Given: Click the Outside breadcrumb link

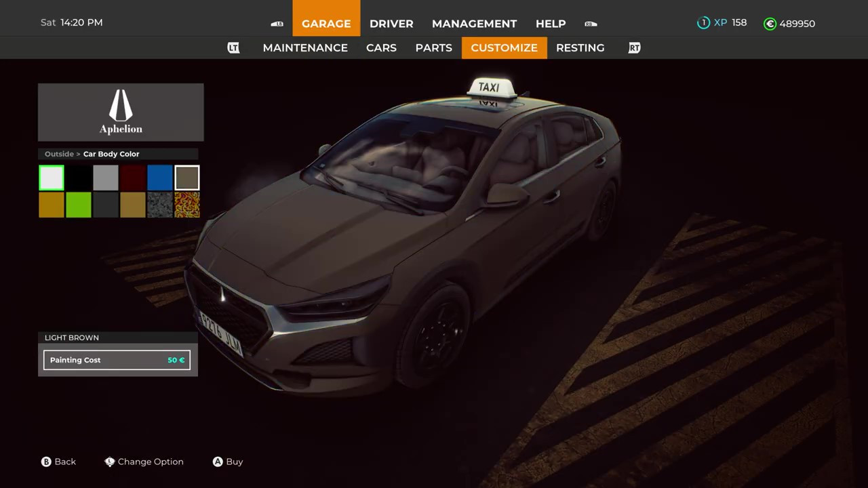Looking at the screenshot, I should click(59, 154).
